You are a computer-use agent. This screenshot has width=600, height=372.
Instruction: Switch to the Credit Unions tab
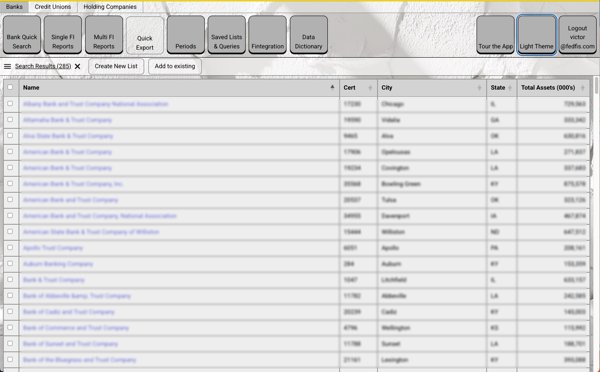tap(53, 7)
